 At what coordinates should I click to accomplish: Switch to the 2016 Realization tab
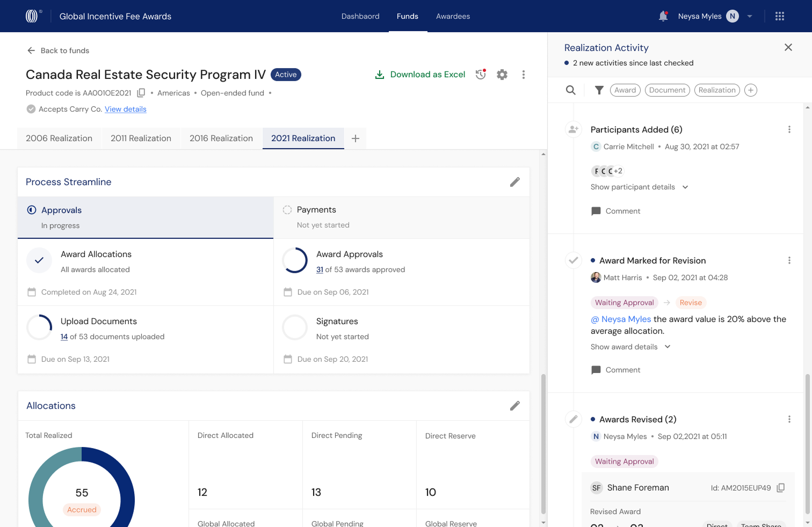pos(221,138)
